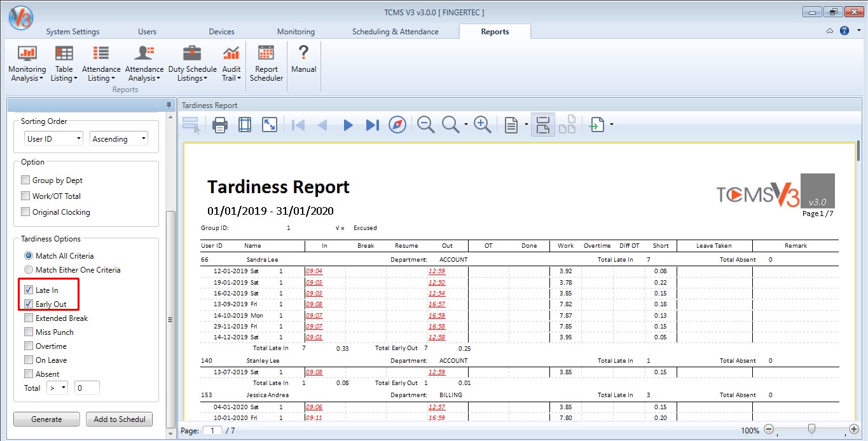Open page setup icon in report toolbar
The image size is (868, 441).
pos(245,125)
